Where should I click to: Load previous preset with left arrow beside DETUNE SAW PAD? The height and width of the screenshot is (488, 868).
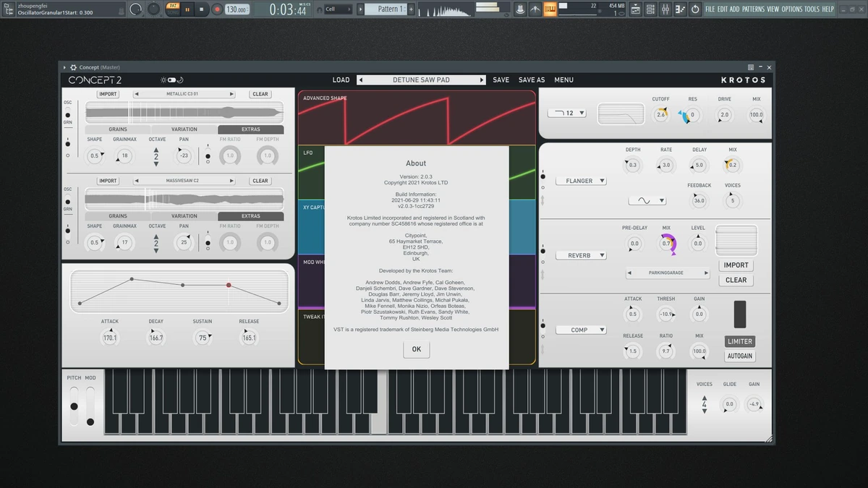click(361, 80)
